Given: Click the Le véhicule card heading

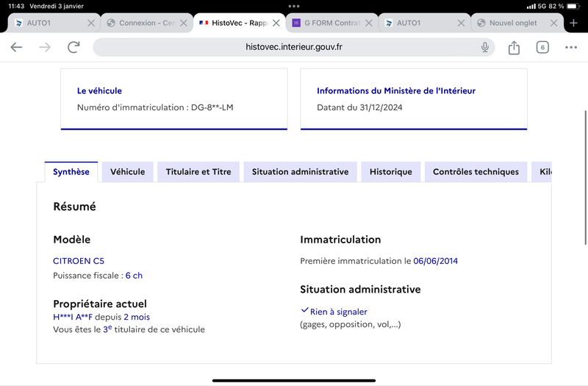Looking at the screenshot, I should click(x=99, y=90).
